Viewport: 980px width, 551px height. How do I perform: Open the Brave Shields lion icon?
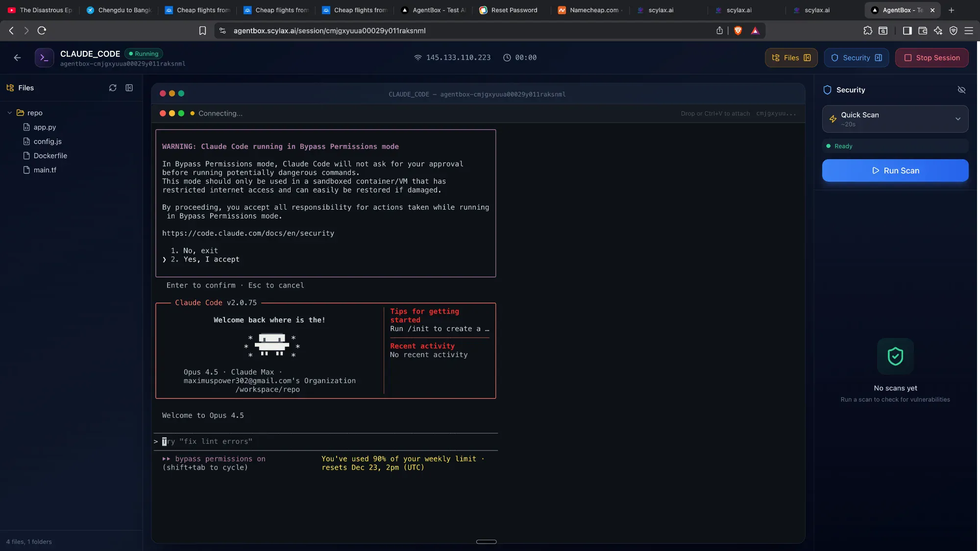(738, 30)
